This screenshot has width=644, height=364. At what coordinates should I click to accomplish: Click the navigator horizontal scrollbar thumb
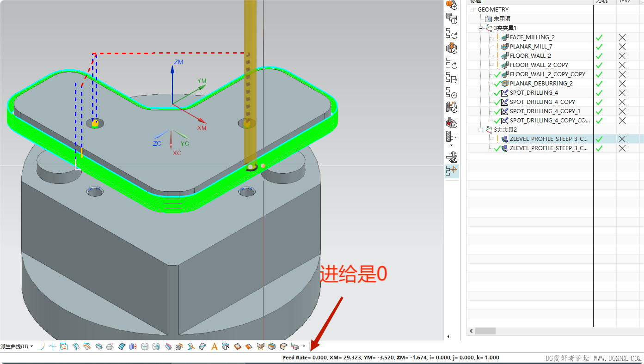point(485,331)
